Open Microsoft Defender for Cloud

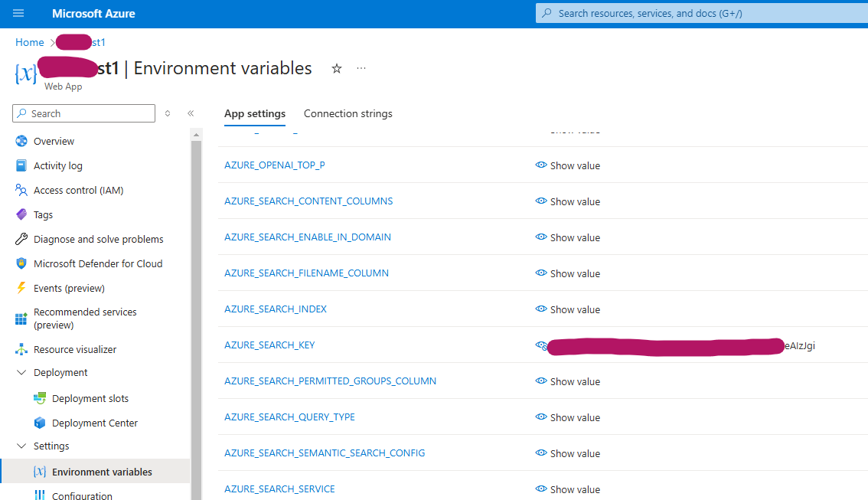point(98,263)
